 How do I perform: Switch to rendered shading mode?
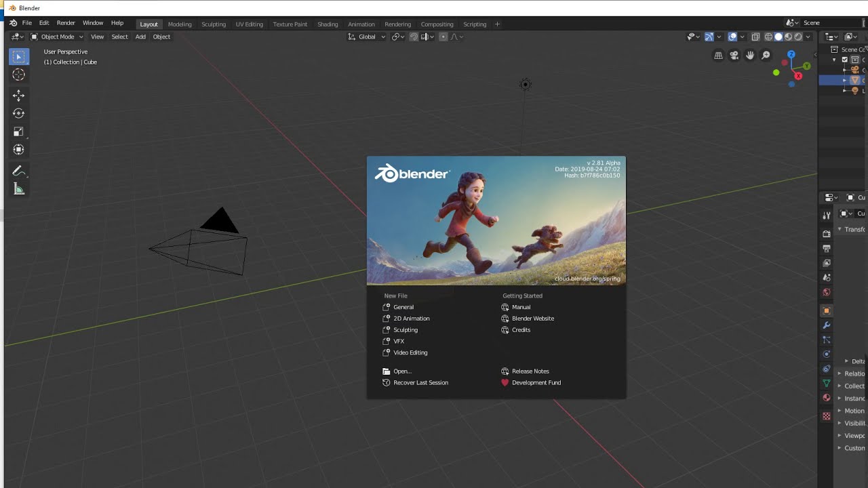(798, 37)
